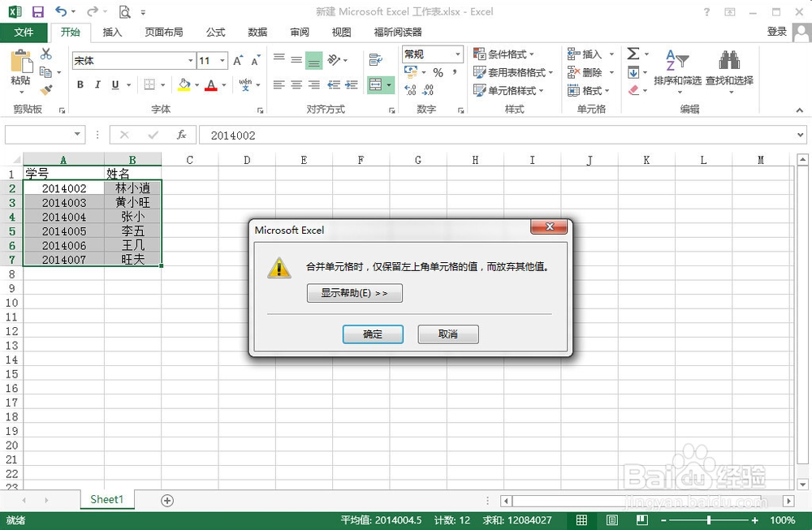The width and height of the screenshot is (812, 530).
Task: Click the text orientation icon
Action: tap(334, 60)
